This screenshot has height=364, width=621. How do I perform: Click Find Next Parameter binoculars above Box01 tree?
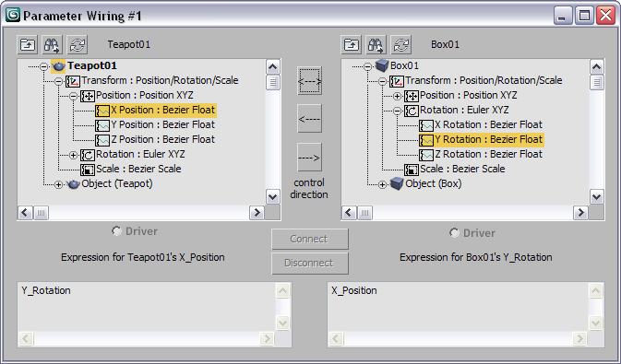(x=376, y=45)
